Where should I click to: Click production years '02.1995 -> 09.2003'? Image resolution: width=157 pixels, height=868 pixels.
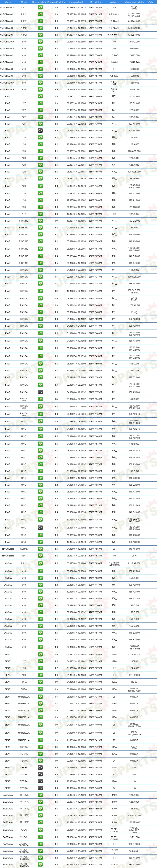point(76,385)
